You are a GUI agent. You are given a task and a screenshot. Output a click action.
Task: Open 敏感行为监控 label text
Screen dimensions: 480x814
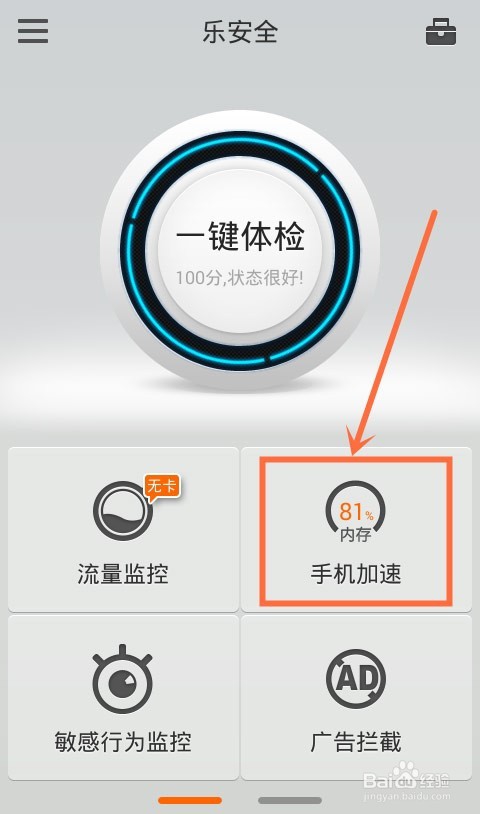[x=123, y=741]
